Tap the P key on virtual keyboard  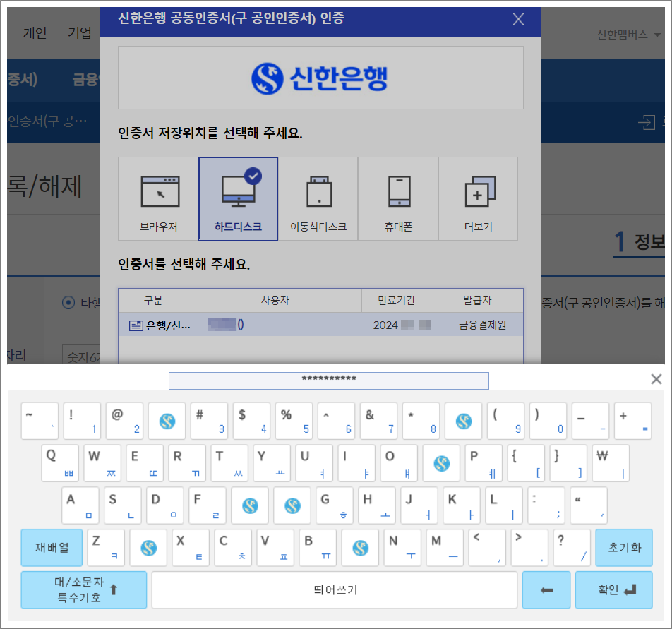click(484, 463)
